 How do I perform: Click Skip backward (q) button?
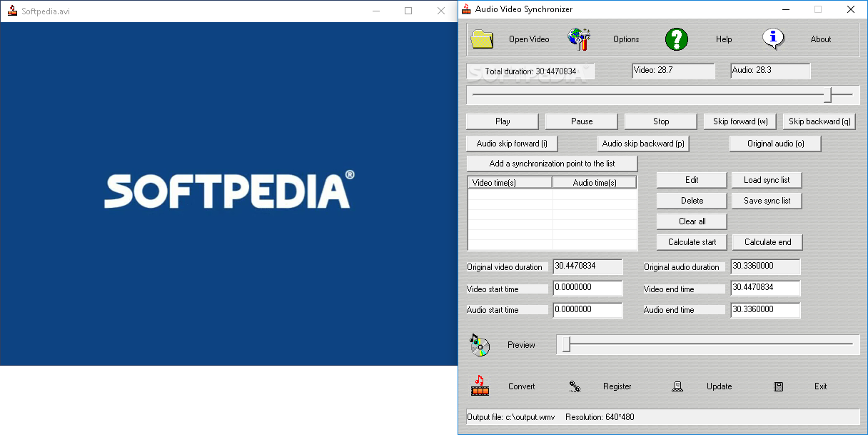(819, 121)
